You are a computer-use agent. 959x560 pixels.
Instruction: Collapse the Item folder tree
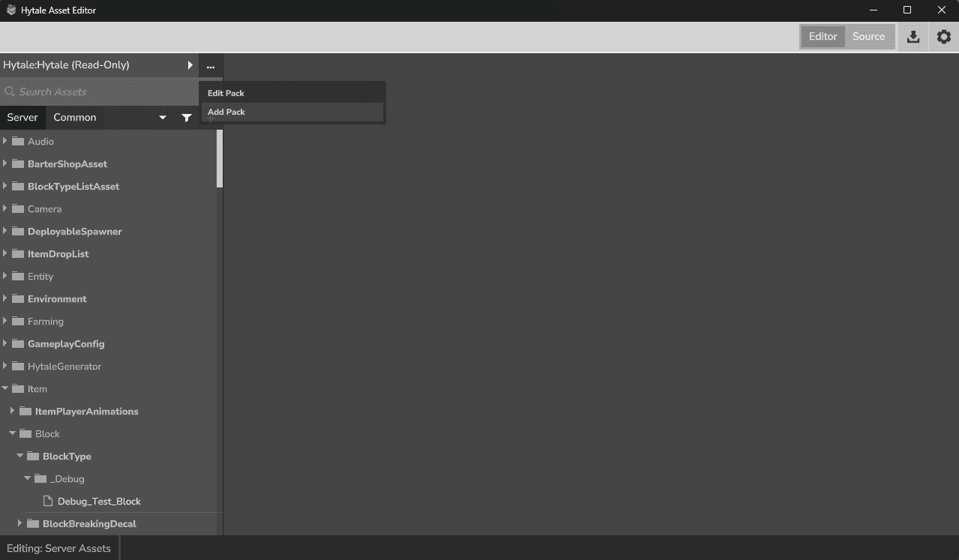(5, 389)
